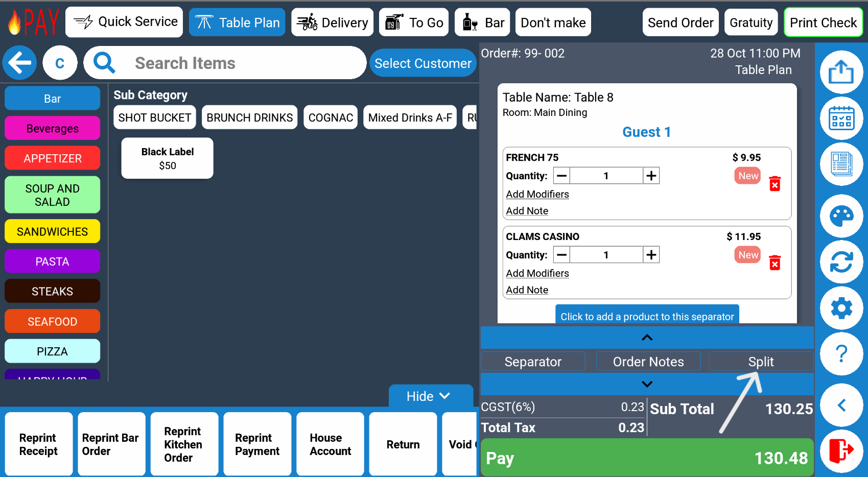The width and height of the screenshot is (868, 477).
Task: Expand the order panel using down chevron
Action: pyautogui.click(x=647, y=384)
